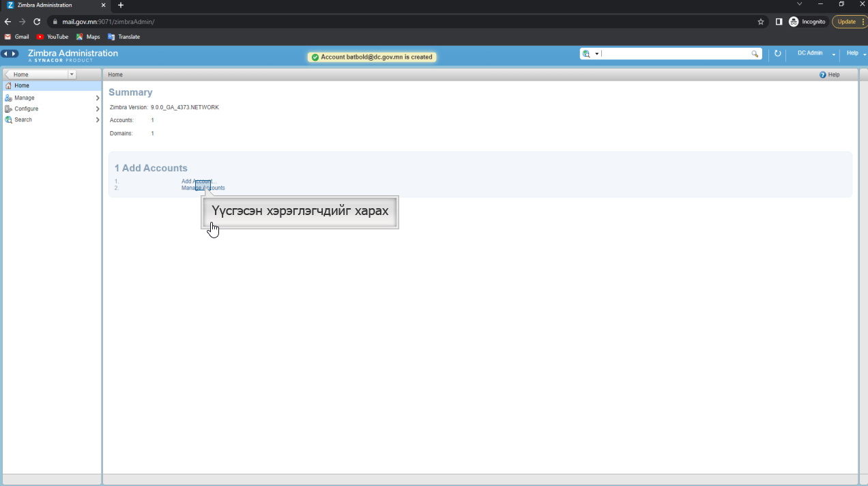868x486 pixels.
Task: Click the Manage Accounts link
Action: tap(203, 188)
